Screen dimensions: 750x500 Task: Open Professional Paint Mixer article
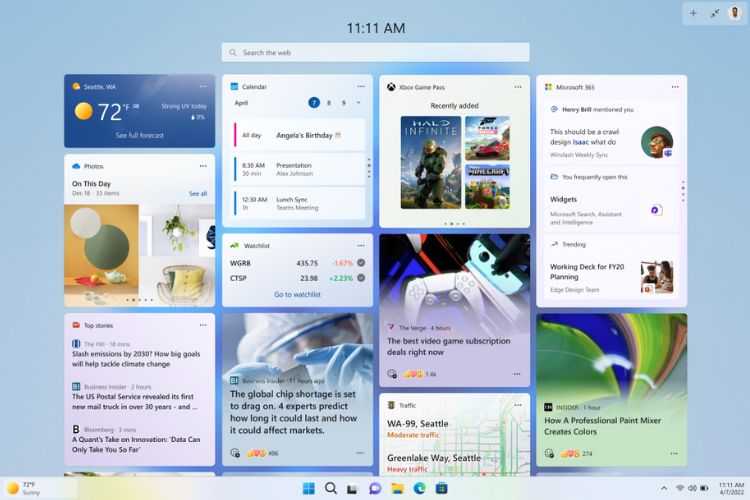603,426
